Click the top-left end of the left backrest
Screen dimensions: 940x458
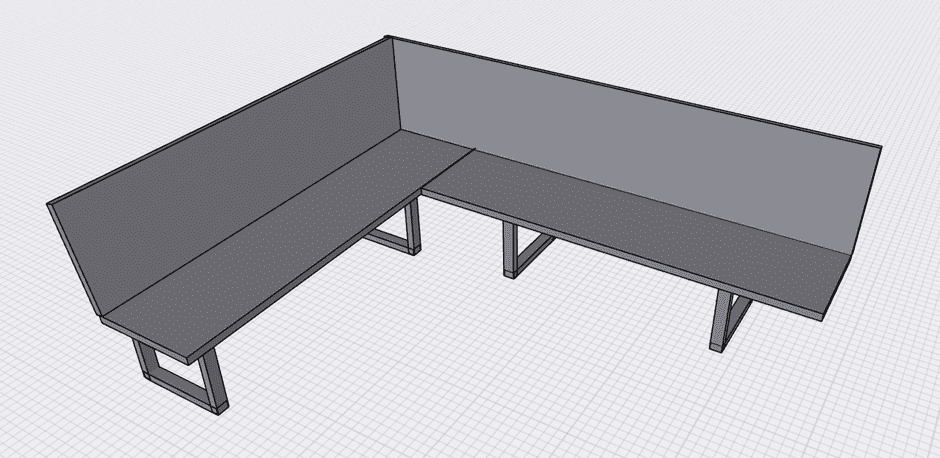pos(49,205)
